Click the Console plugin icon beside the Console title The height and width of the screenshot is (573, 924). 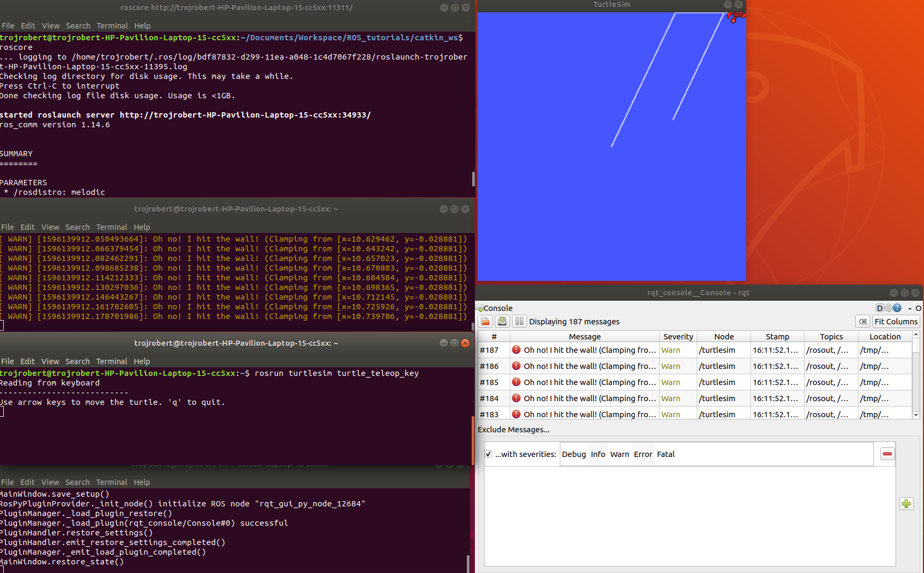click(x=480, y=308)
